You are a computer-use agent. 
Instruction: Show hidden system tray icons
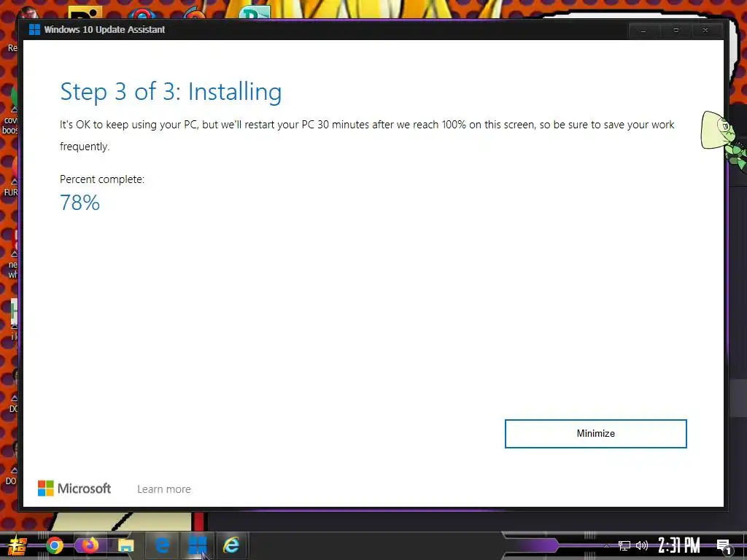coord(606,545)
